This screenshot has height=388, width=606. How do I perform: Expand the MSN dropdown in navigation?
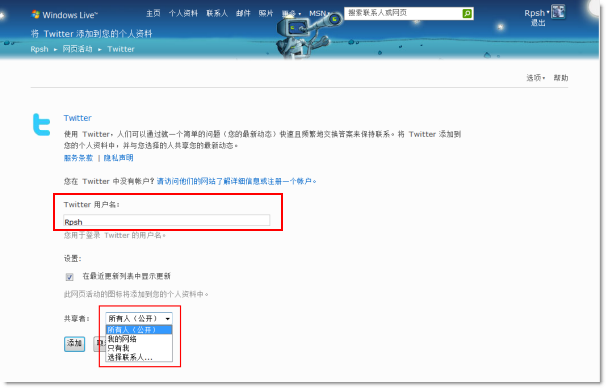click(319, 14)
